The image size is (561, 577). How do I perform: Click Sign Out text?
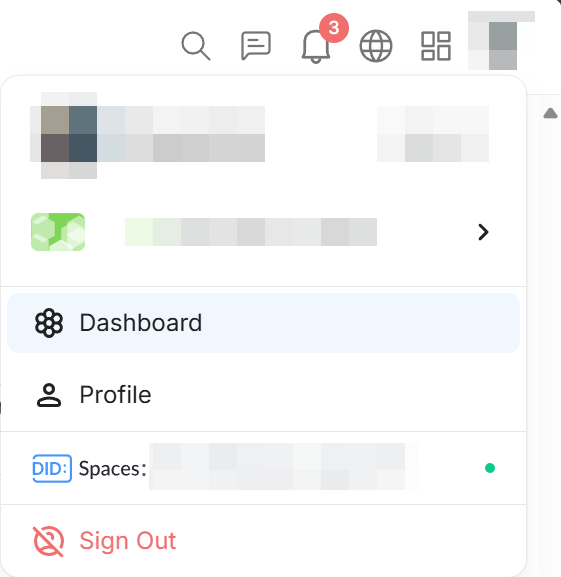tap(128, 541)
